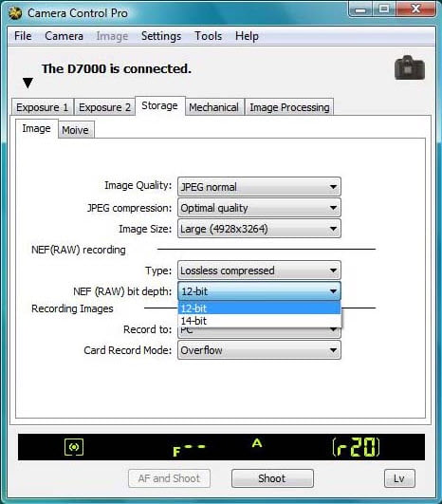
Task: Click the Card Record Mode label
Action: pyautogui.click(x=128, y=350)
